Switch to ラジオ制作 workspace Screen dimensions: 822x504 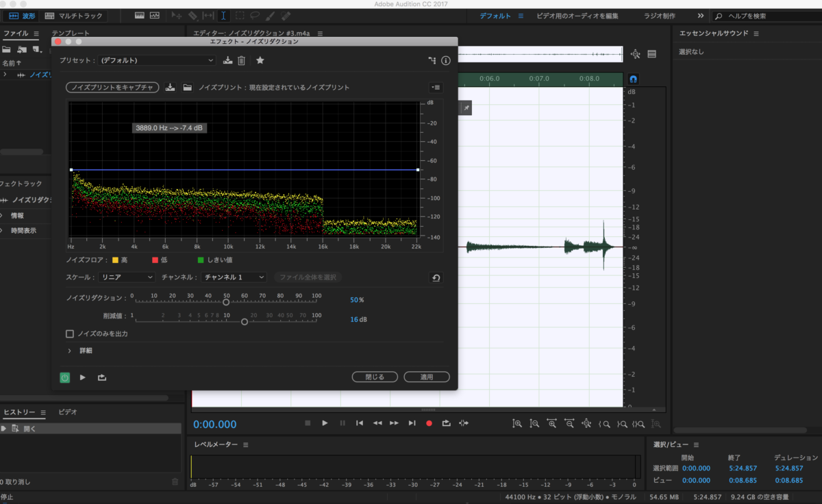pyautogui.click(x=659, y=16)
